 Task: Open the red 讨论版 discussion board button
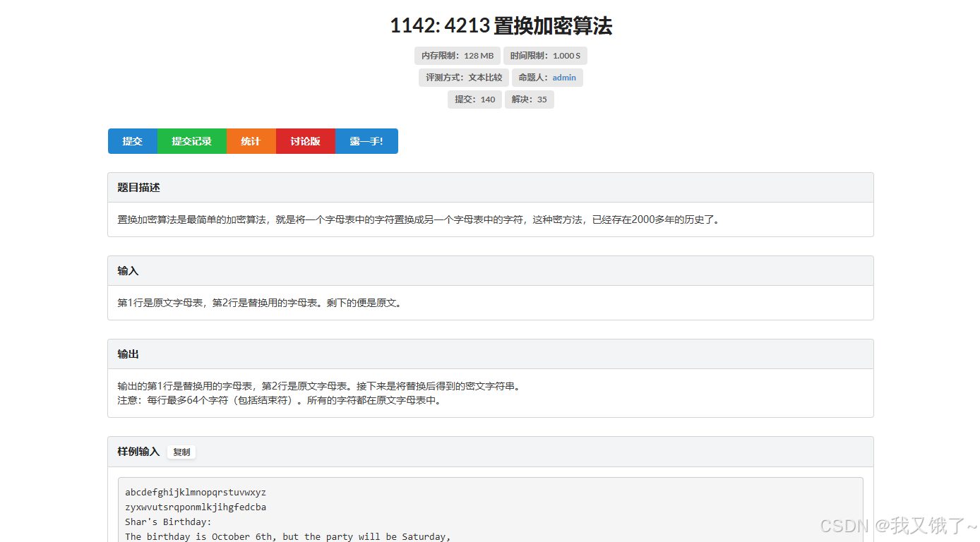click(x=305, y=141)
